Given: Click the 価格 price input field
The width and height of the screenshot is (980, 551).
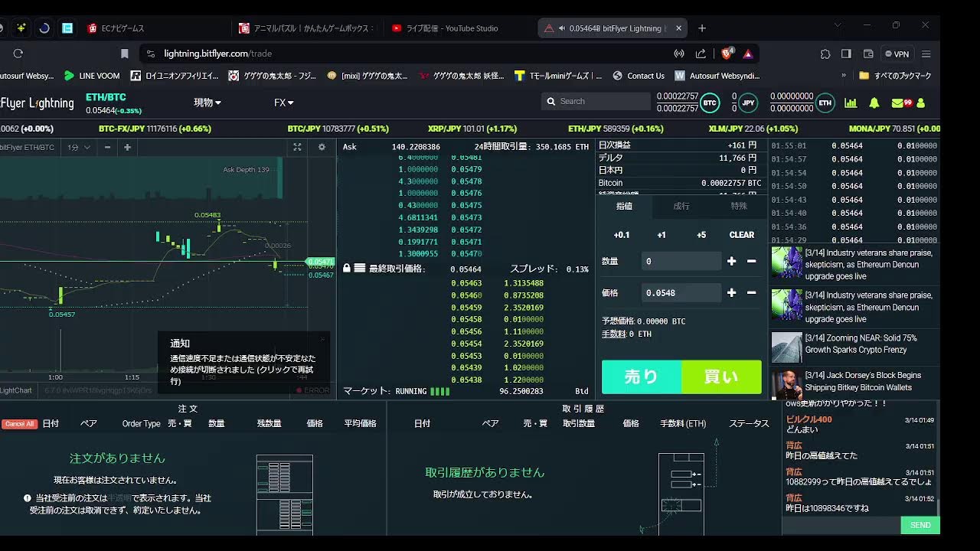Looking at the screenshot, I should click(681, 292).
